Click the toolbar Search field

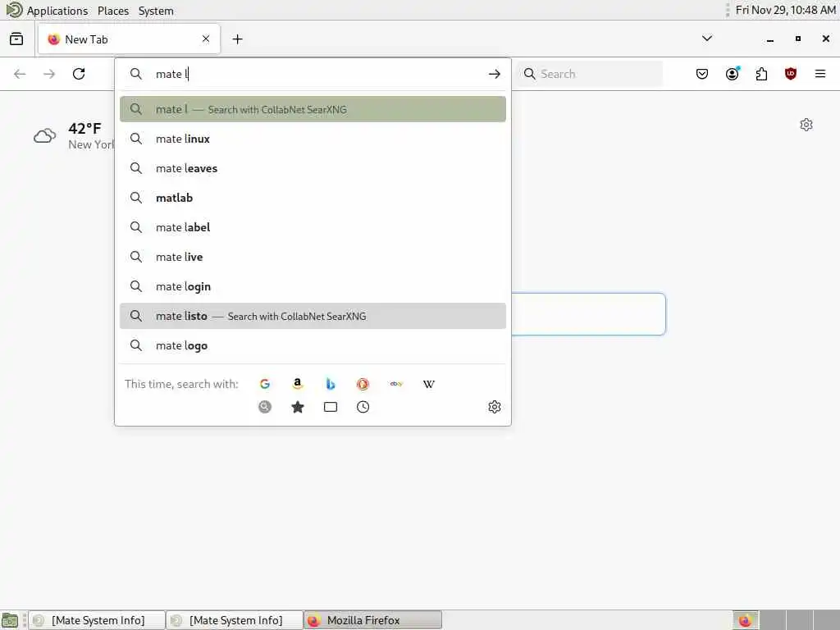coord(590,74)
